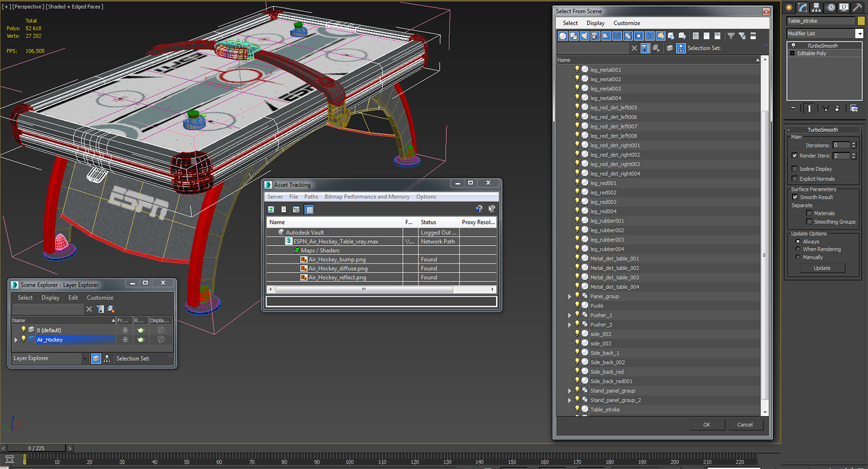Click the Select From Scene search field
Screen dimensions: 868x469
click(592, 48)
